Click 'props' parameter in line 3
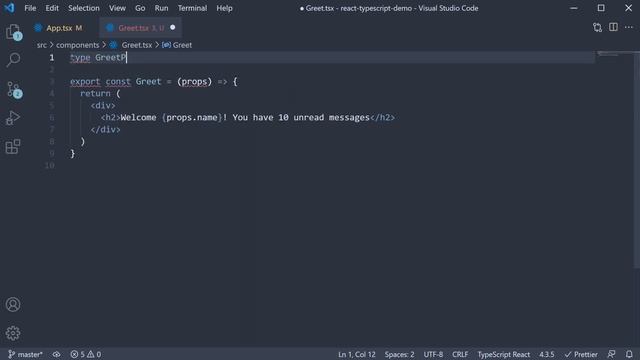This screenshot has width=640, height=360. pyautogui.click(x=194, y=82)
